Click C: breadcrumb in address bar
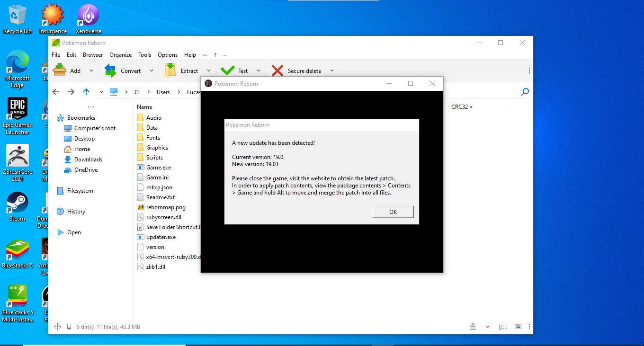644x346 pixels. (x=137, y=92)
